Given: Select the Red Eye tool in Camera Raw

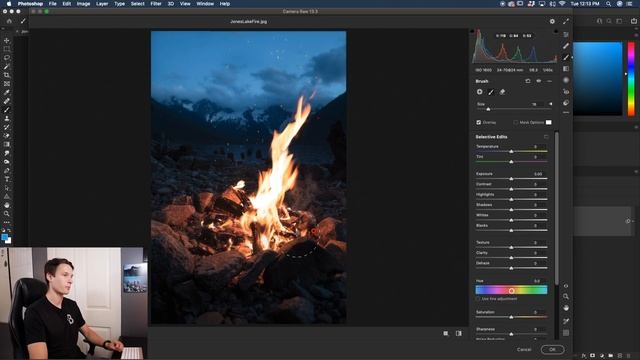Looking at the screenshot, I should tap(566, 91).
